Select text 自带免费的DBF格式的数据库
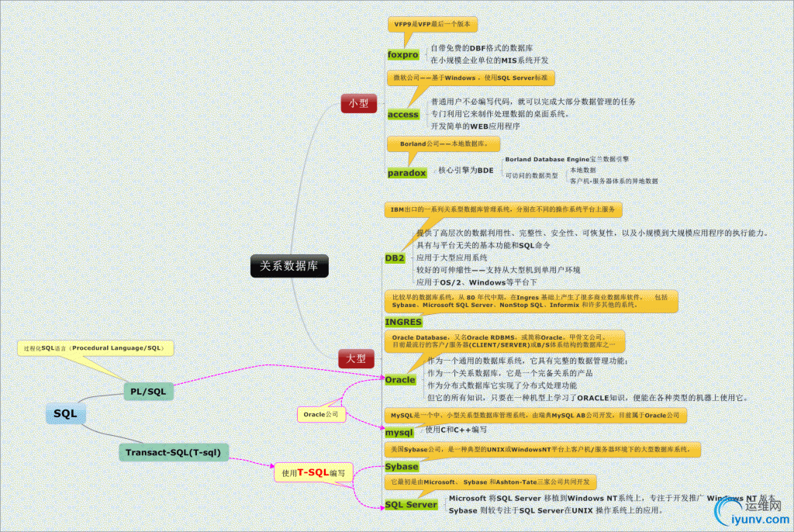This screenshot has width=794, height=532. click(482, 48)
